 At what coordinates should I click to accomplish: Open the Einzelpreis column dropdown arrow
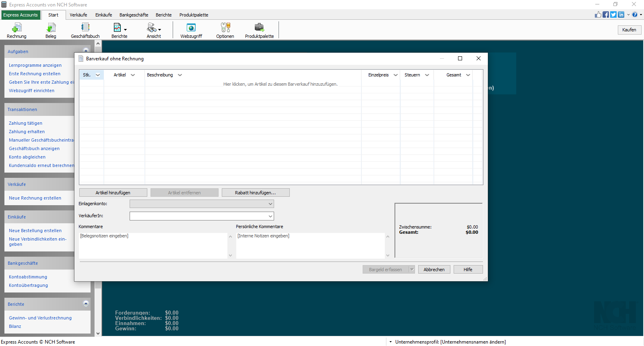[x=396, y=75]
